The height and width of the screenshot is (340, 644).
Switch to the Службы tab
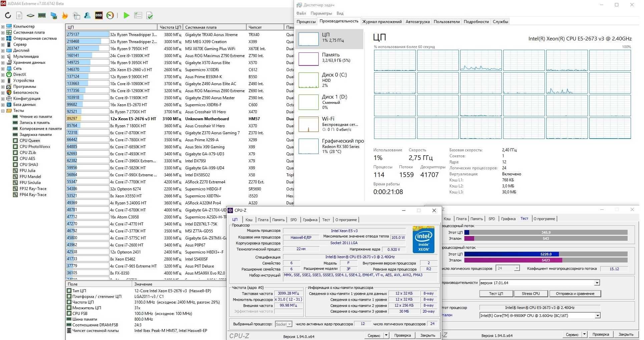tap(500, 22)
